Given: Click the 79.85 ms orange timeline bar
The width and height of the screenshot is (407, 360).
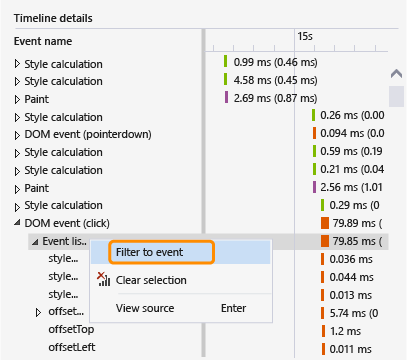Looking at the screenshot, I should (x=325, y=241).
